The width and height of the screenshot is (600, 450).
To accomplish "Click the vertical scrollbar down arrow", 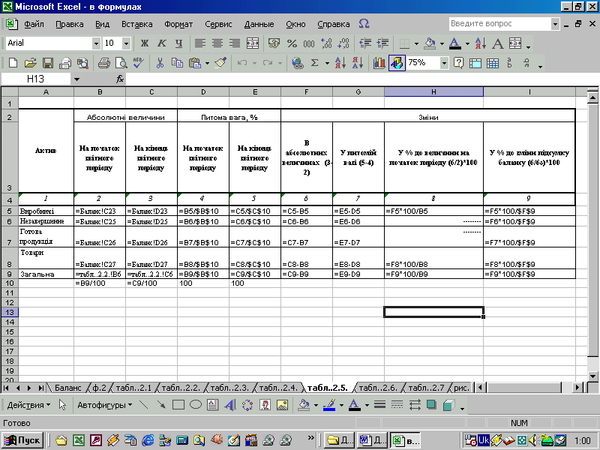I will 593,375.
